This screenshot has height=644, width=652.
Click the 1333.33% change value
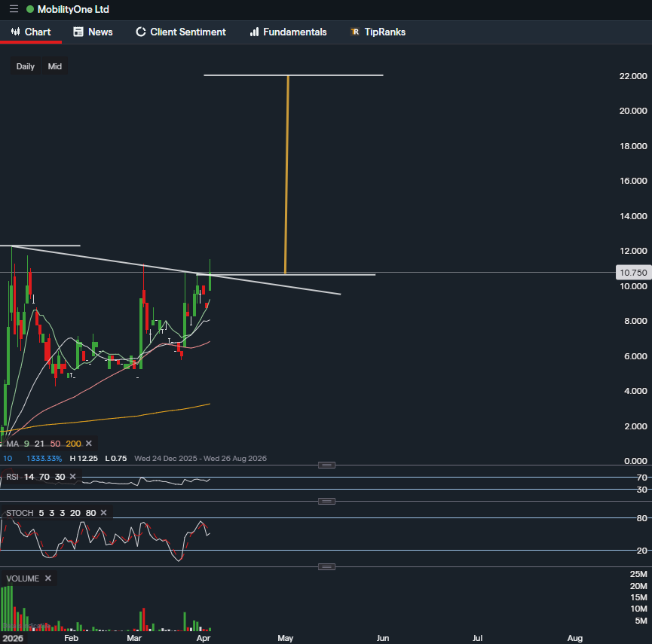[x=44, y=458]
